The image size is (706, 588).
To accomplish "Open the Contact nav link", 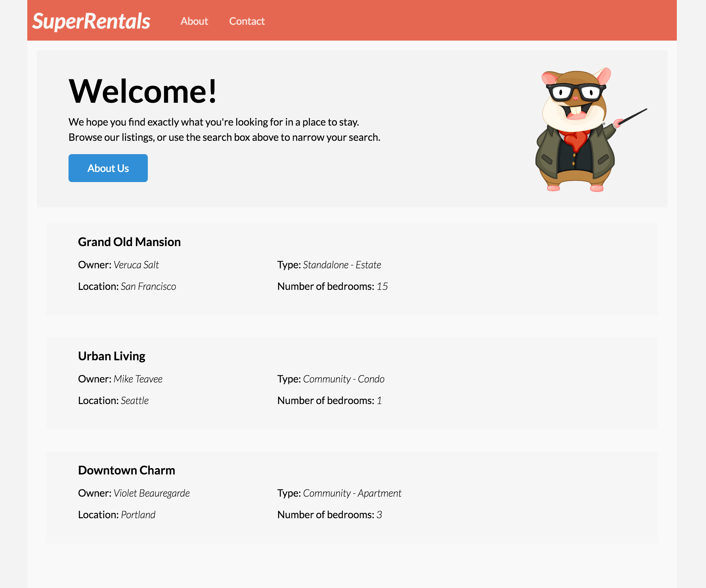I will coord(247,21).
